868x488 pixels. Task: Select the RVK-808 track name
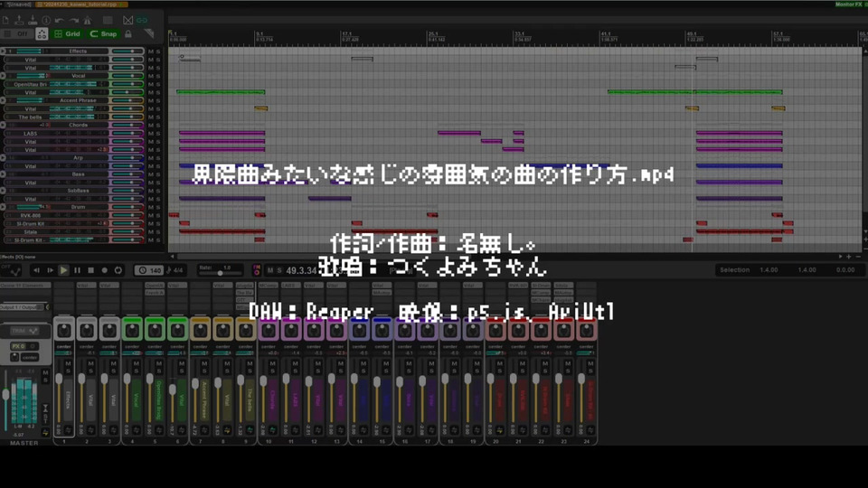point(31,215)
